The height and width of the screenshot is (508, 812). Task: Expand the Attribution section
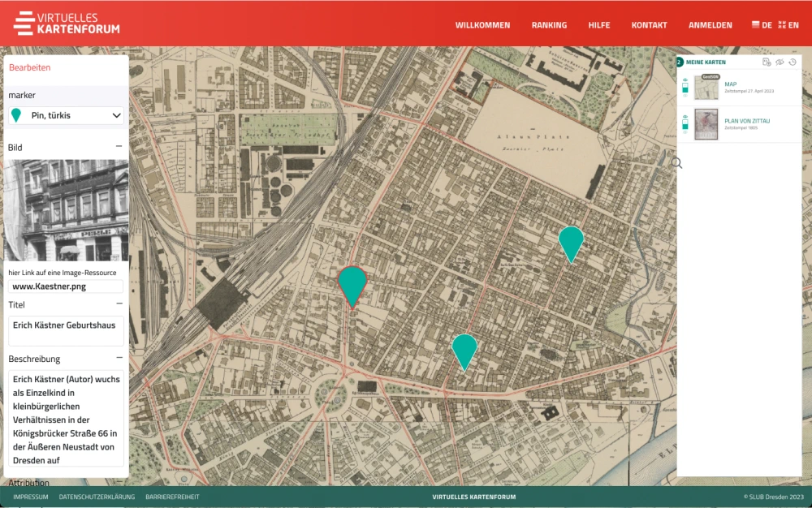pos(119,482)
